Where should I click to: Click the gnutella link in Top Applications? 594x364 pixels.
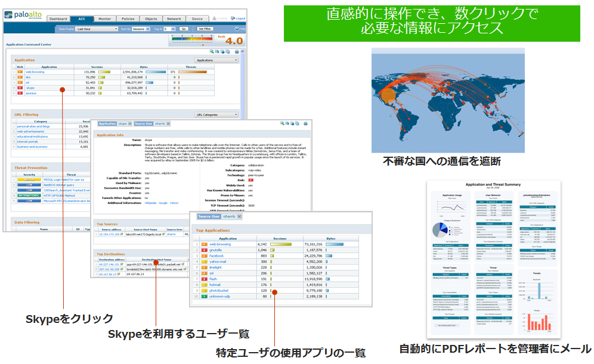215,250
